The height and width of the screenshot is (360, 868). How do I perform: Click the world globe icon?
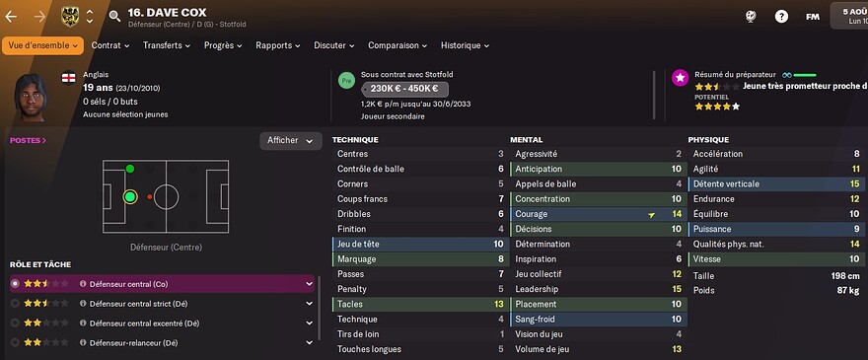pyautogui.click(x=751, y=17)
